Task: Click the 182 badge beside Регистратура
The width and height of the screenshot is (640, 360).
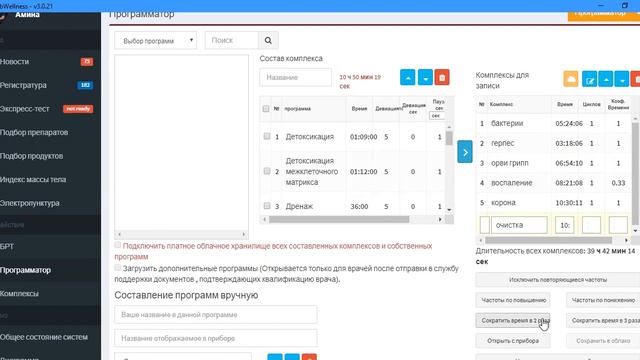Action: [x=85, y=85]
